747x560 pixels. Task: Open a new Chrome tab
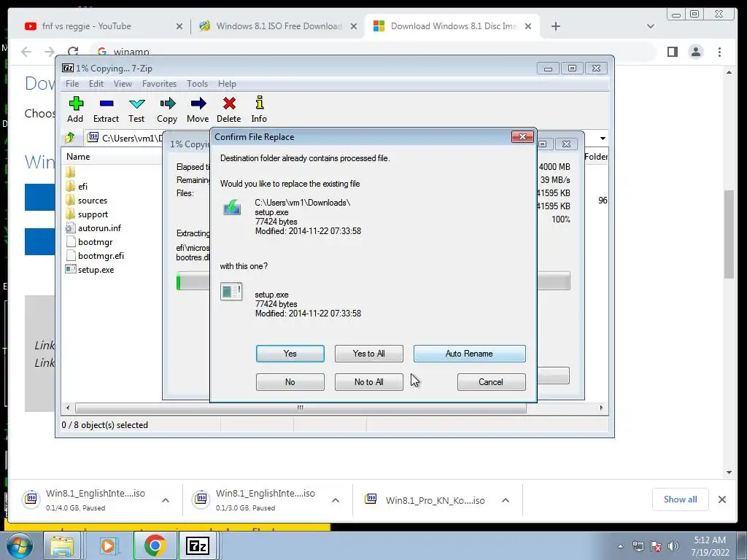tap(555, 26)
